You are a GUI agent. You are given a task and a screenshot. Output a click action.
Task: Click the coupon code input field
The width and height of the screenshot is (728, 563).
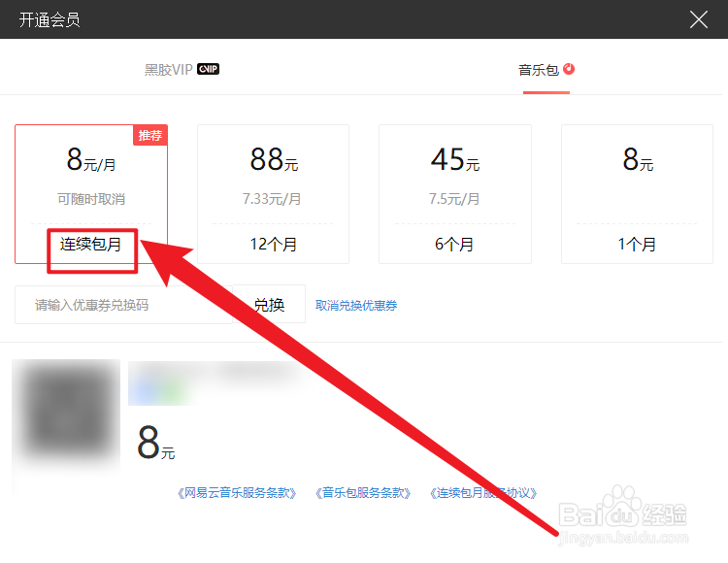coord(123,305)
